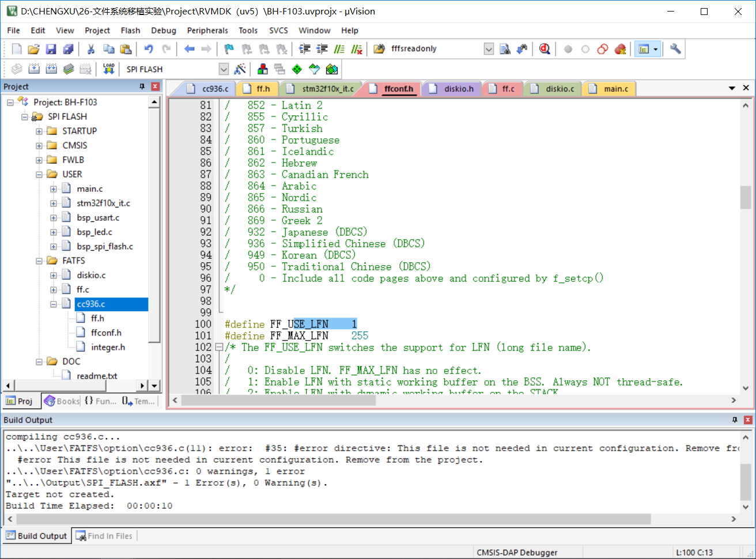Rebuild all target files
Screen dimensions: 756x559
click(x=51, y=68)
